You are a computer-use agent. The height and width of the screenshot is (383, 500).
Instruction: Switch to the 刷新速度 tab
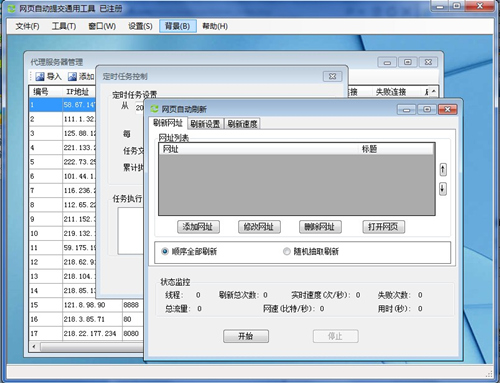point(242,124)
